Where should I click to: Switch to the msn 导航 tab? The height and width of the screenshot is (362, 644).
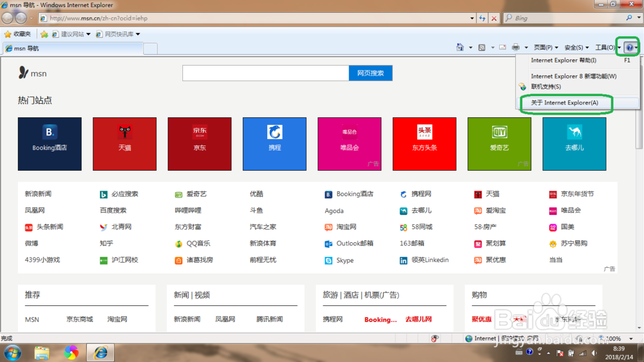[72, 48]
